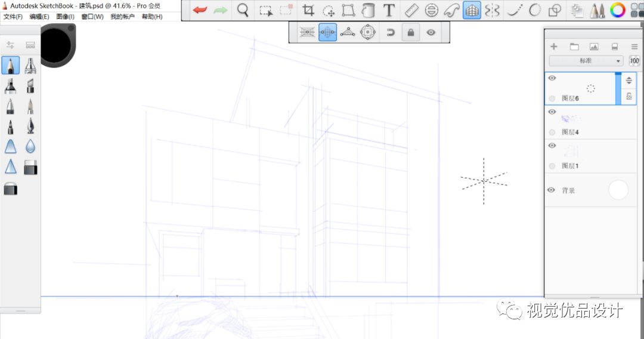Open the 帮助(H) menu
The width and height of the screenshot is (644, 339).
pos(152,17)
